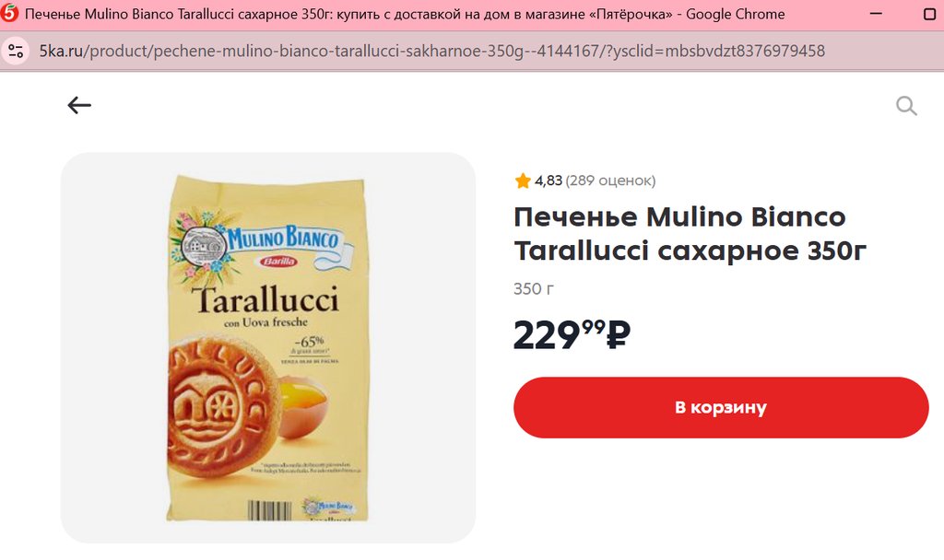944x560 pixels.
Task: Click the 4,83 rating value
Action: click(548, 181)
